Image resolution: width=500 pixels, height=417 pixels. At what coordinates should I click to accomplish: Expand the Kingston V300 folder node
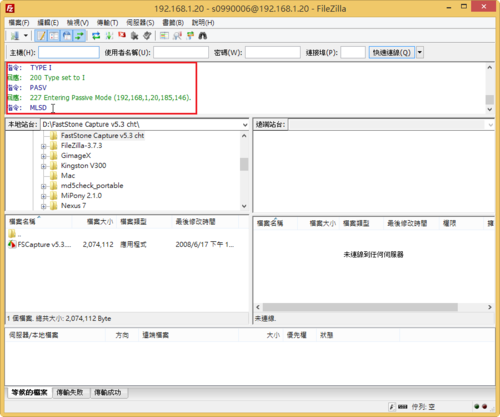point(43,166)
